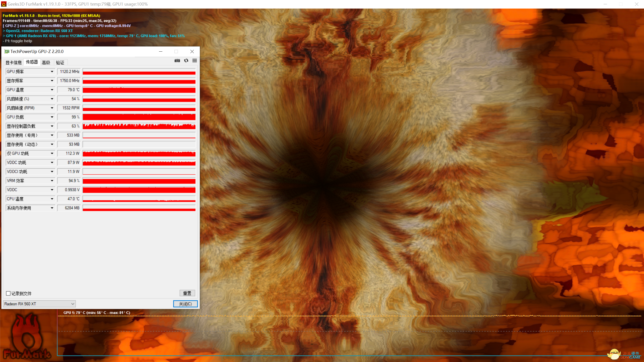Expand the VDDC 功耗 sensor dropdown
644x362 pixels.
click(x=52, y=162)
